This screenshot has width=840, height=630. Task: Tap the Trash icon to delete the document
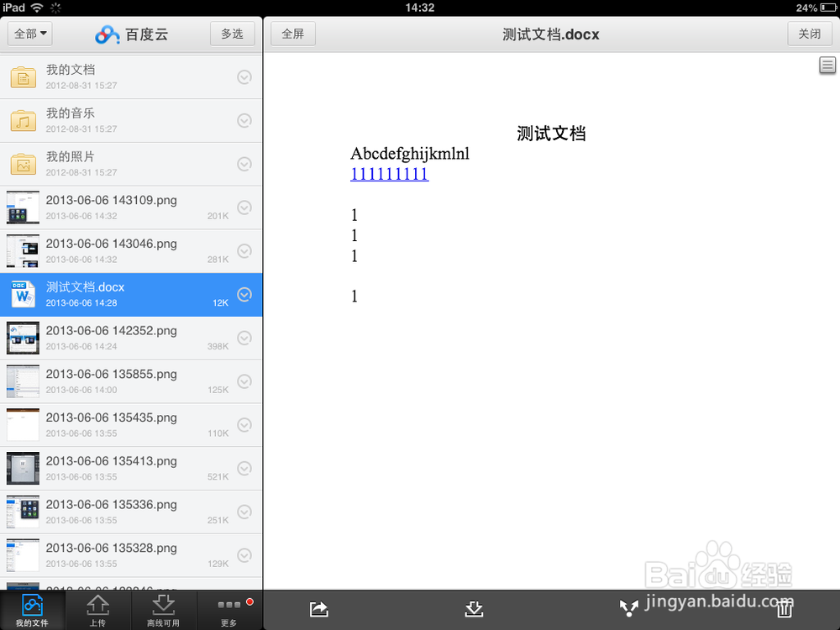[785, 609]
